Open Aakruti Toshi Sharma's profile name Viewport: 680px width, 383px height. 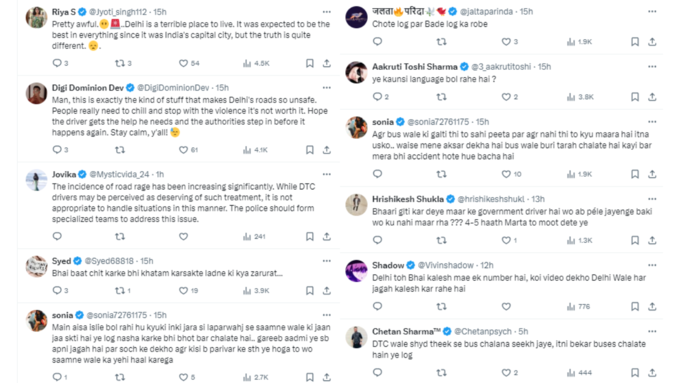coord(415,67)
